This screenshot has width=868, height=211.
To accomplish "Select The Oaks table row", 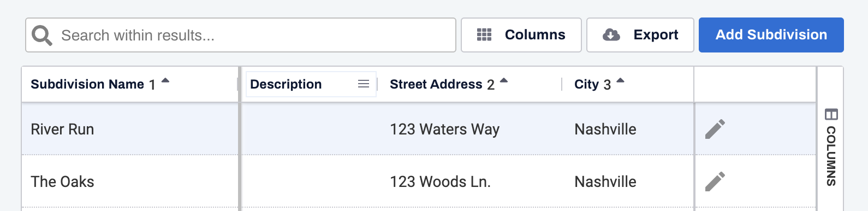I will [419, 181].
